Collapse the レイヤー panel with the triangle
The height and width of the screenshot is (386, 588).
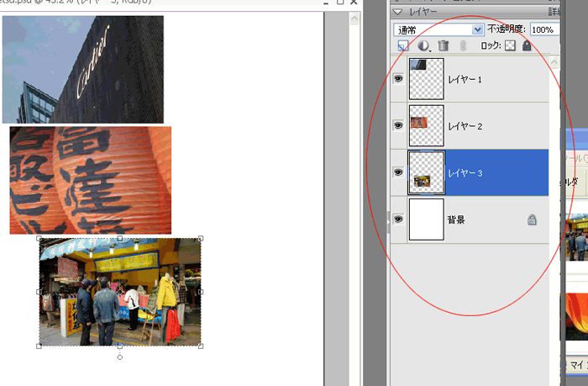tap(398, 12)
